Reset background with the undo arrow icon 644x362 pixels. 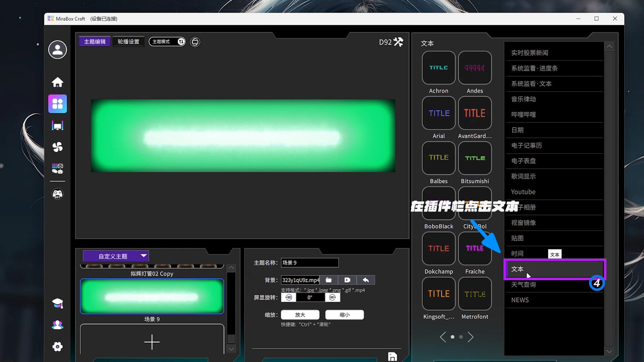pos(366,280)
